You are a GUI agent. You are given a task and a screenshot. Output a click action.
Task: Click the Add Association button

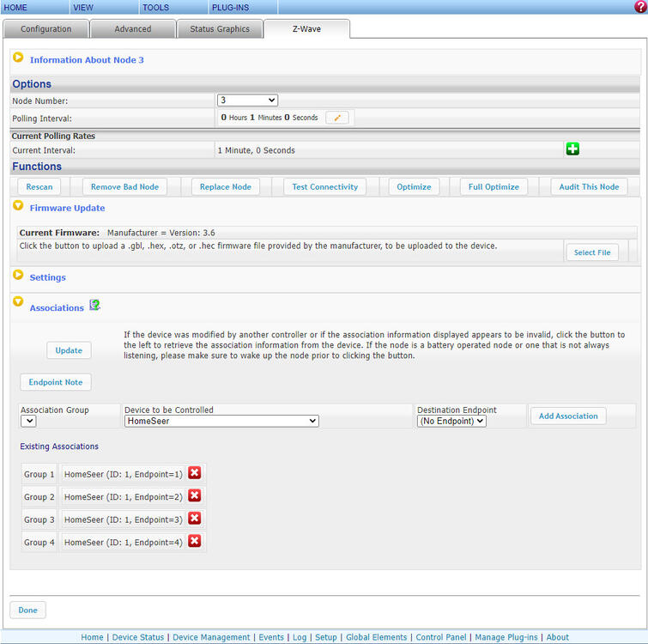click(568, 416)
